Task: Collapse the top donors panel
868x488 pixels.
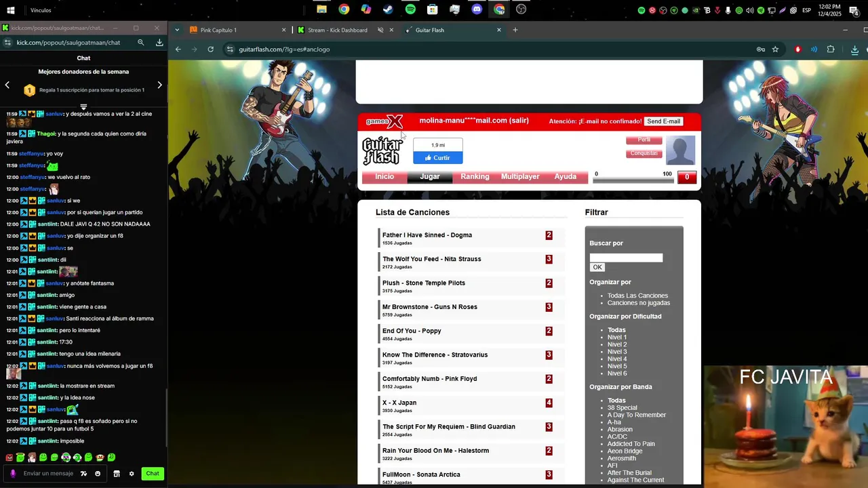Action: click(83, 106)
